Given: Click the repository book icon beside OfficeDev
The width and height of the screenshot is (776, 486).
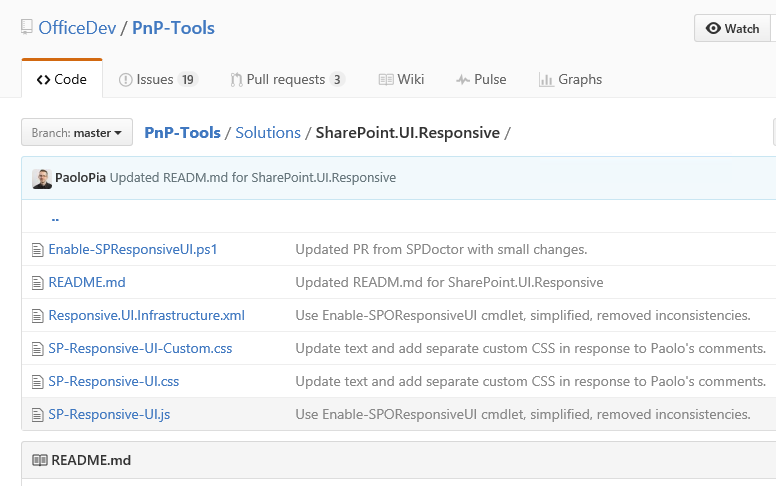Looking at the screenshot, I should point(27,28).
